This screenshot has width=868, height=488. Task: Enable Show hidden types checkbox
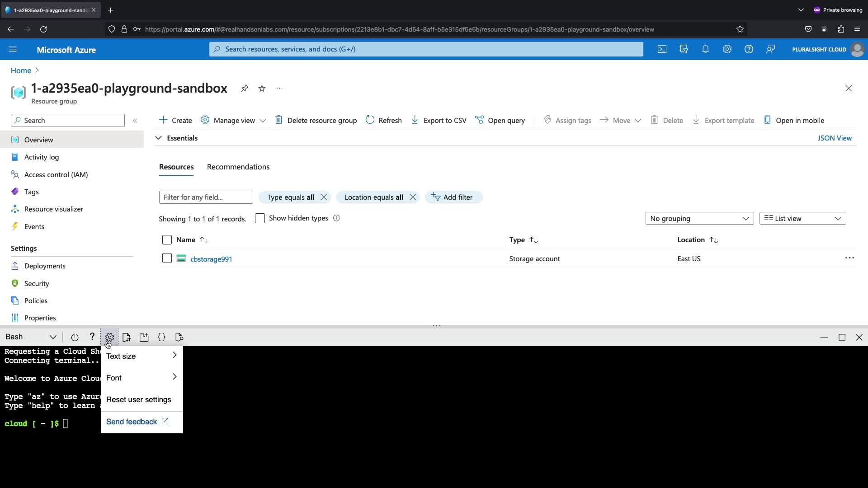260,218
